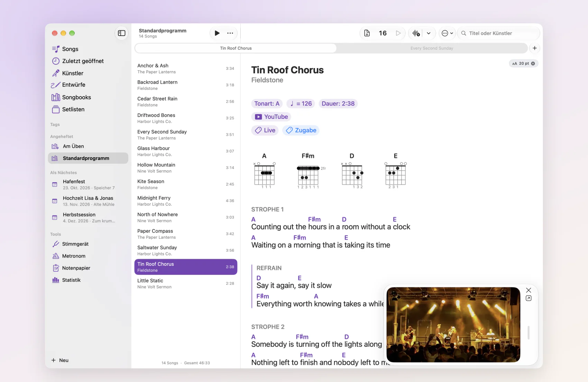This screenshot has height=382, width=588.
Task: Open Setlisten section
Action: pos(88,110)
